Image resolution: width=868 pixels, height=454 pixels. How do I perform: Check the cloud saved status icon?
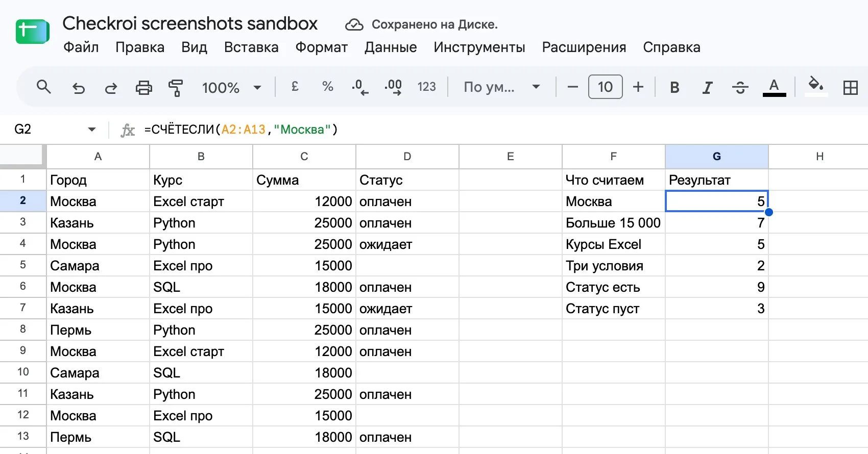coord(354,24)
